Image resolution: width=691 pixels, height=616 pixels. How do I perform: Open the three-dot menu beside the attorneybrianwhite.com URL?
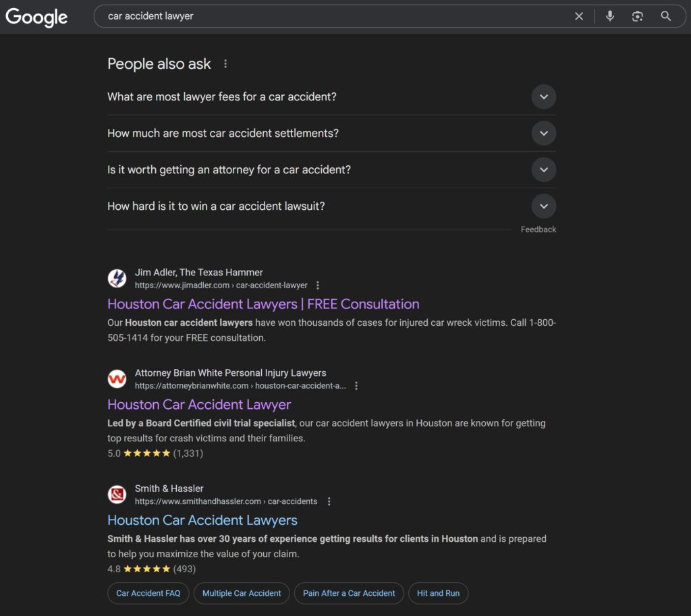[356, 386]
